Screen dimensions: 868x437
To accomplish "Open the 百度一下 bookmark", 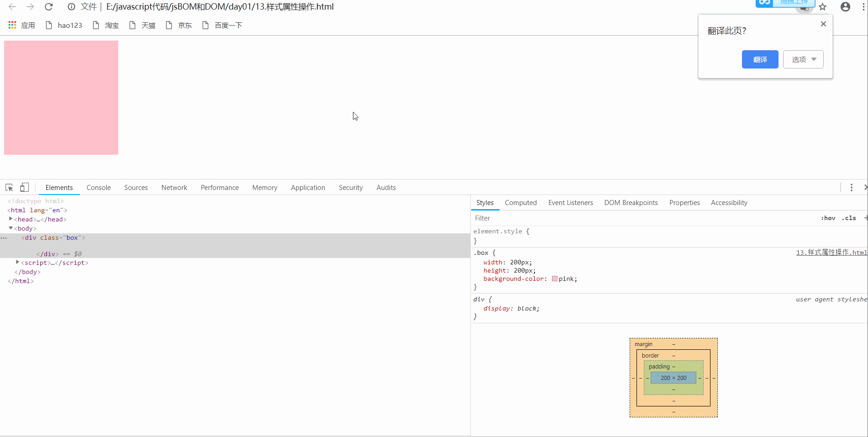I will tap(222, 25).
